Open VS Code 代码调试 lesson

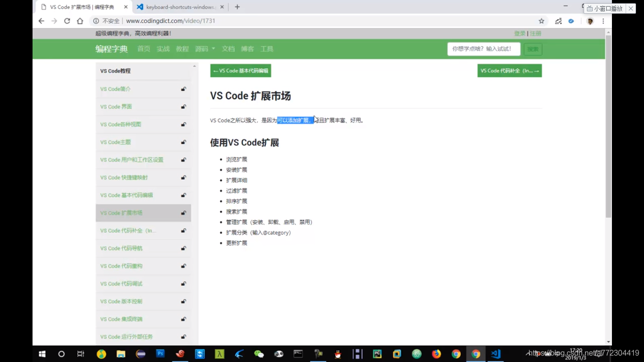[x=121, y=284]
